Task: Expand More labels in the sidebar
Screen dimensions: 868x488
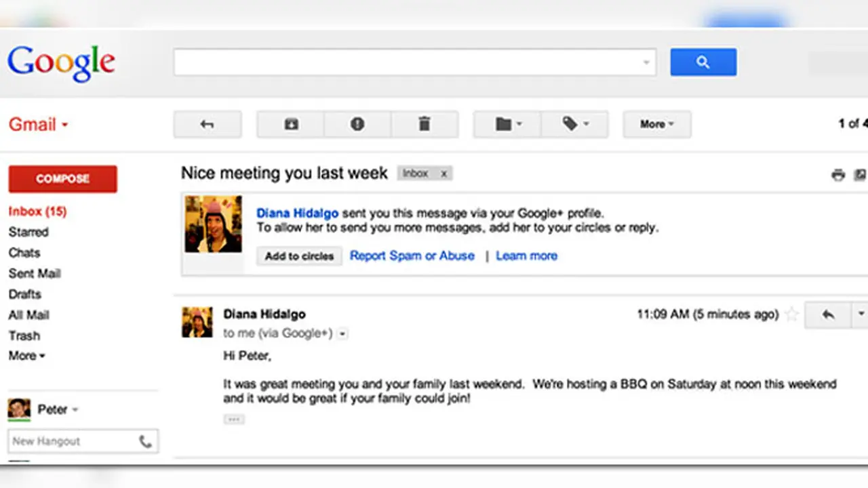Action: 27,356
